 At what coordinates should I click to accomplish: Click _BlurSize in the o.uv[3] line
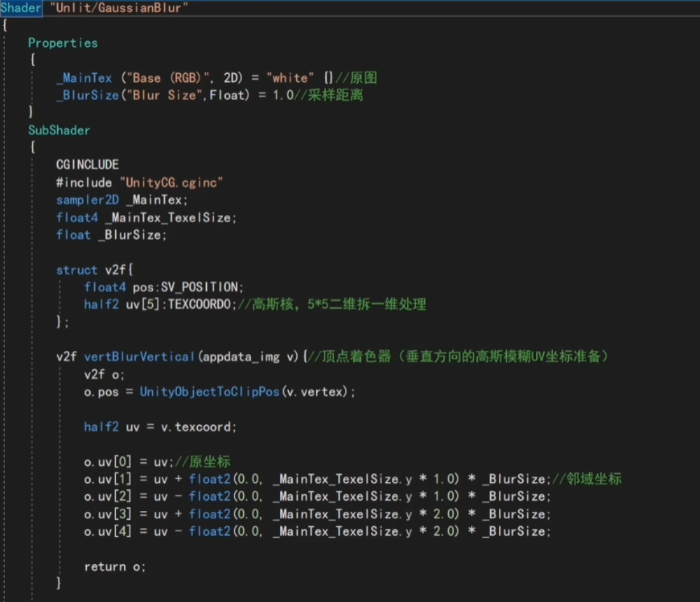(514, 514)
